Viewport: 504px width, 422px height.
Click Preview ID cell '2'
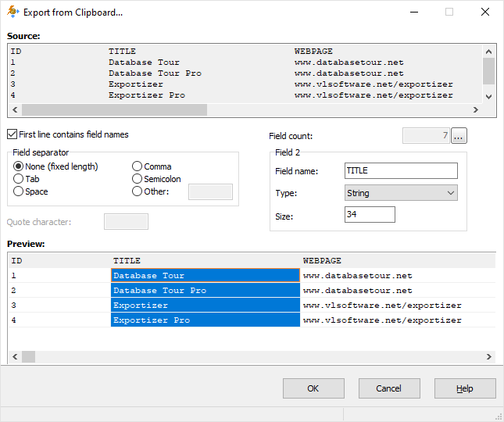click(x=60, y=290)
